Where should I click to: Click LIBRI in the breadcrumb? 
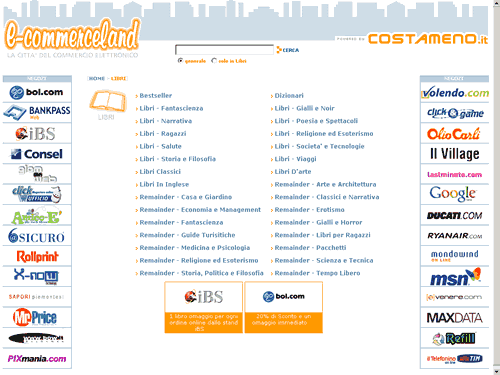(118, 78)
